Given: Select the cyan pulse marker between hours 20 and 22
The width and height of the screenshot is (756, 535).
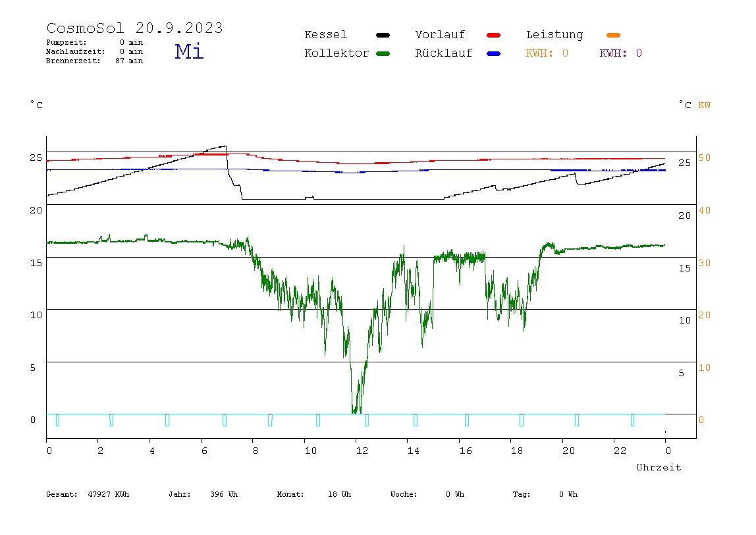Looking at the screenshot, I should [577, 420].
